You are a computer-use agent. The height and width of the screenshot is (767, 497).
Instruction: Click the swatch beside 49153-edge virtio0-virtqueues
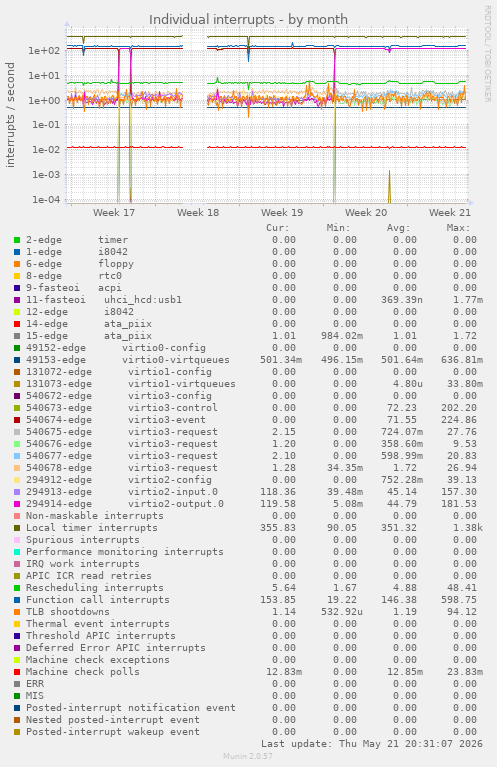click(x=17, y=360)
